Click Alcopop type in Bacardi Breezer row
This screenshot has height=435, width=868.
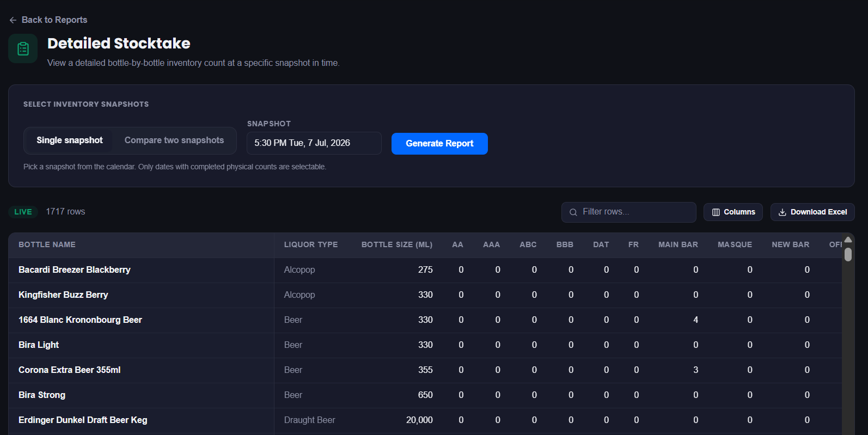coord(299,270)
